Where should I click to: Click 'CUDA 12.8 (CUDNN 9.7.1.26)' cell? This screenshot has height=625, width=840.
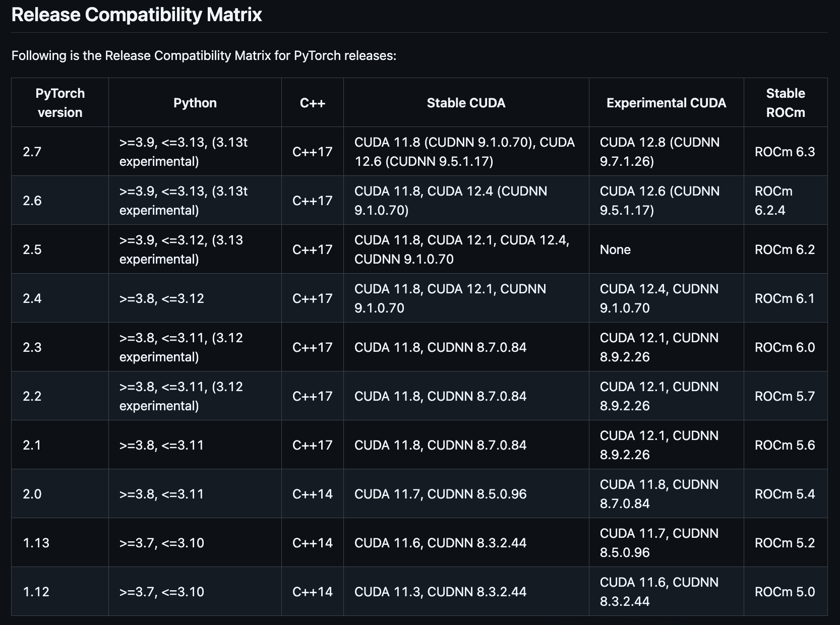666,152
